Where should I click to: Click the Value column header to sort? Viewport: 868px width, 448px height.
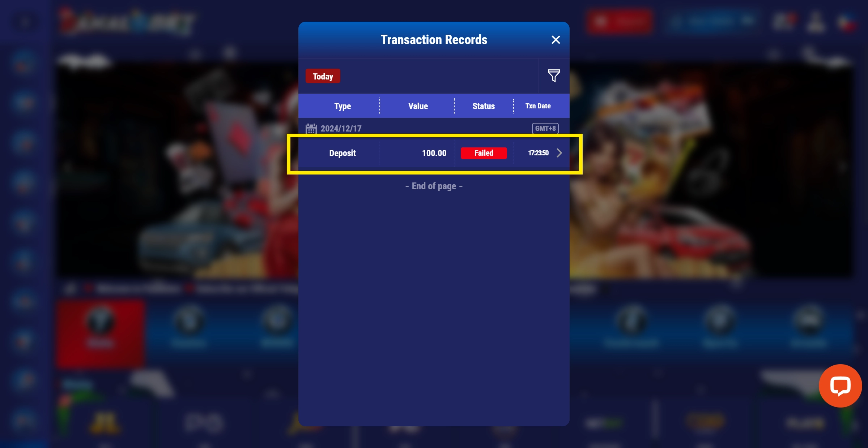coord(418,106)
